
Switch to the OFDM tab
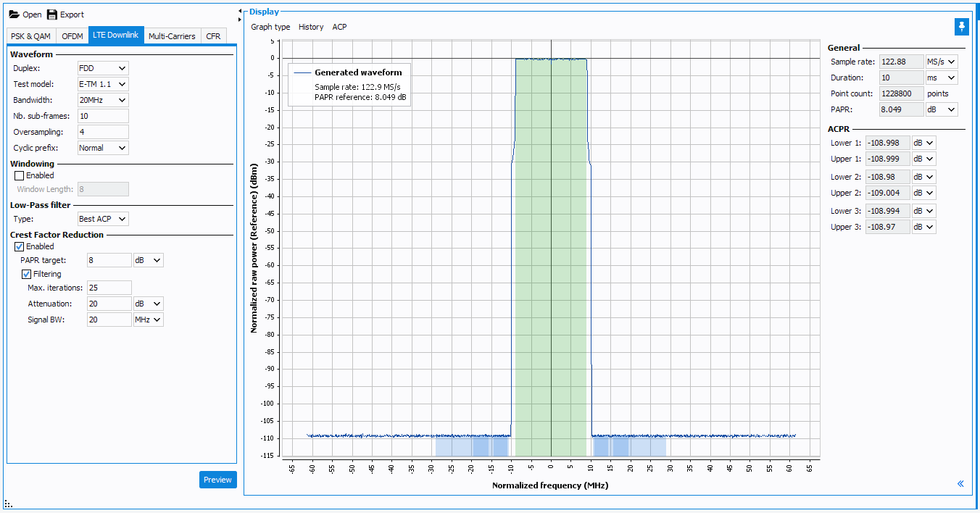coord(72,36)
